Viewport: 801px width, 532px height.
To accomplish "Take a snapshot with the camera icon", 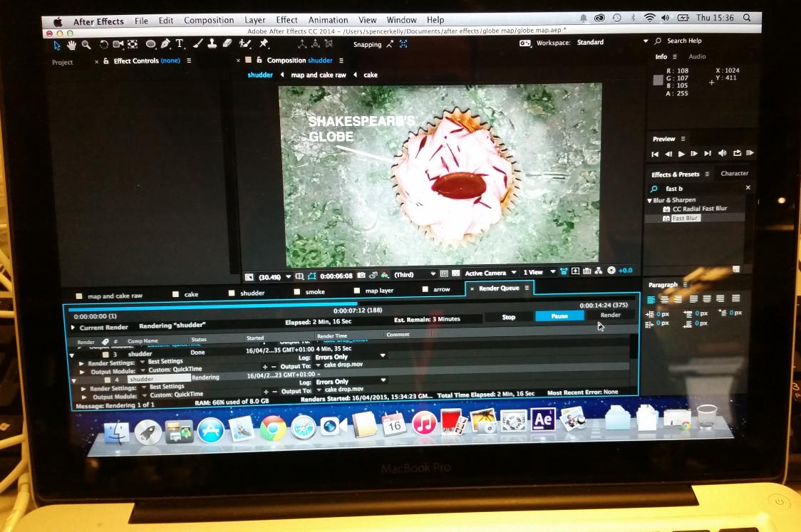I will (361, 275).
